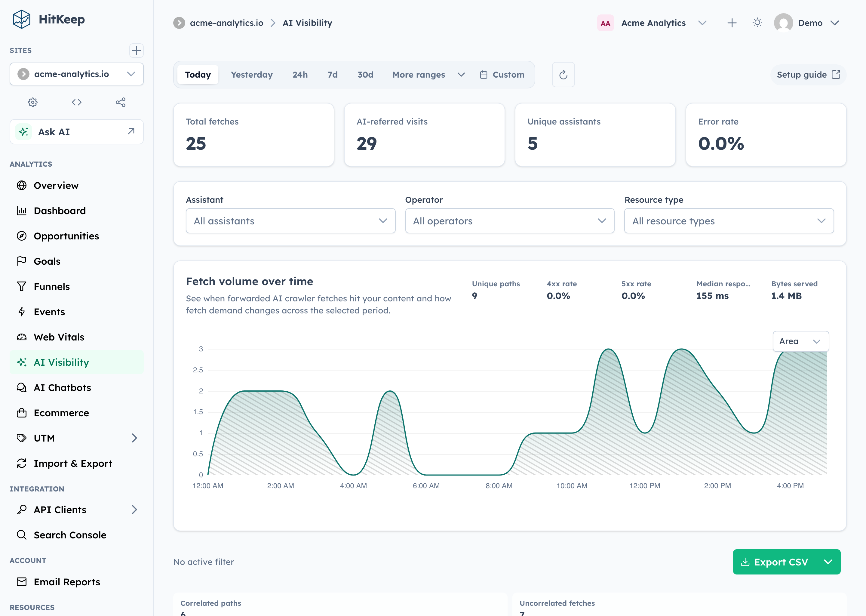866x616 pixels.
Task: Select the Today range tab
Action: 198,75
